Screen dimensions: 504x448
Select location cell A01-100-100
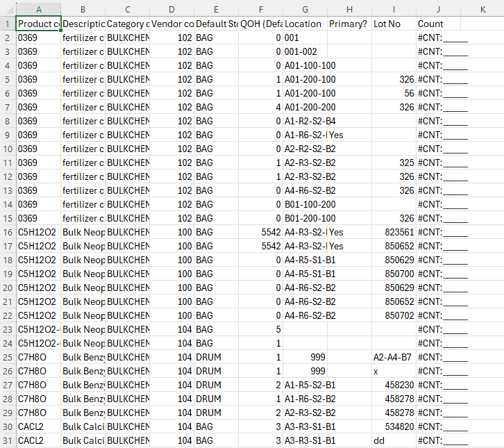pos(305,65)
